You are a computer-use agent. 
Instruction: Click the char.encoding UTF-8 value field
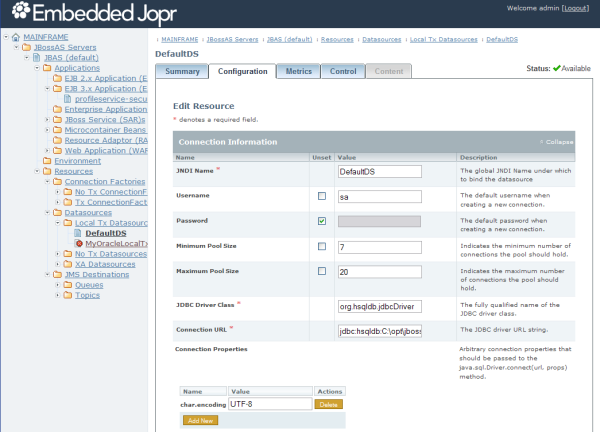tap(270, 404)
